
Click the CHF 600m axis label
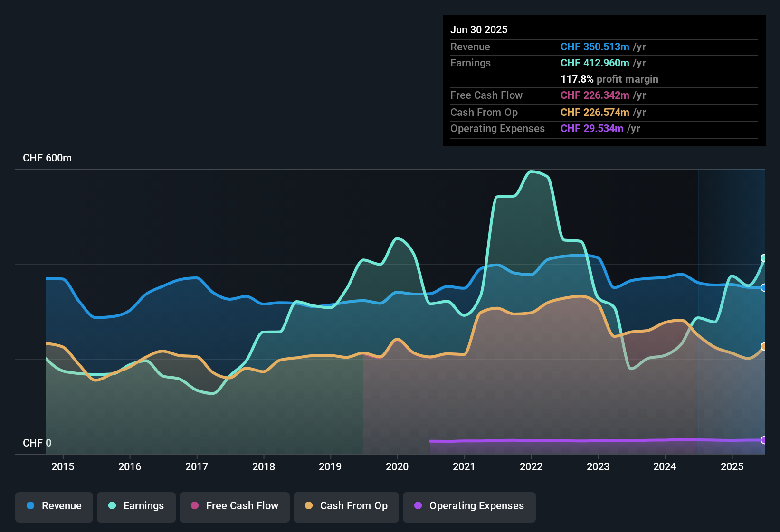(x=47, y=158)
